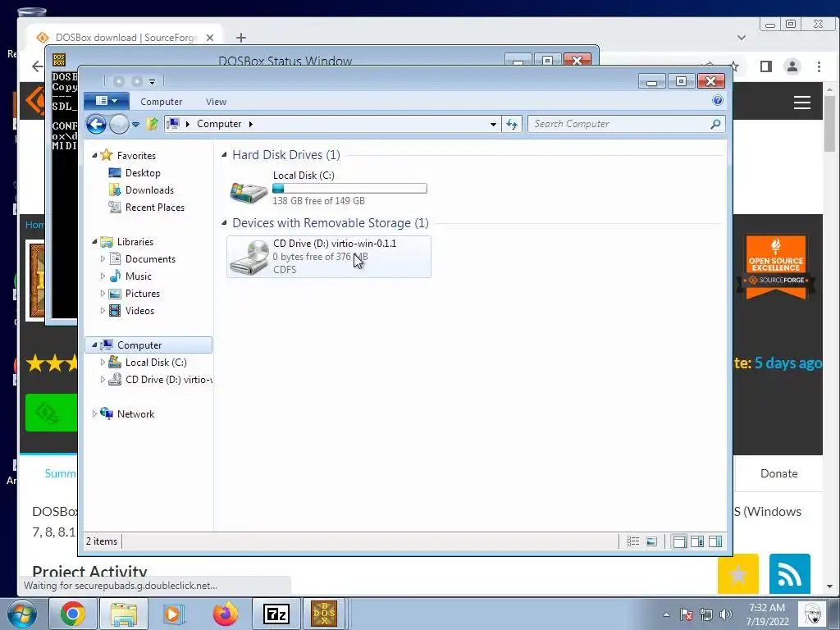Click the volume speaker tray icon
This screenshot has width=840, height=630.
(727, 614)
